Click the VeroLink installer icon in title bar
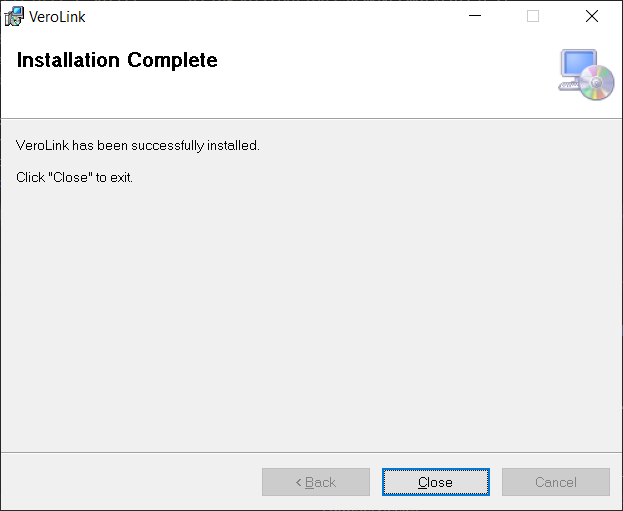Viewport: 623px width, 511px height. [x=14, y=16]
